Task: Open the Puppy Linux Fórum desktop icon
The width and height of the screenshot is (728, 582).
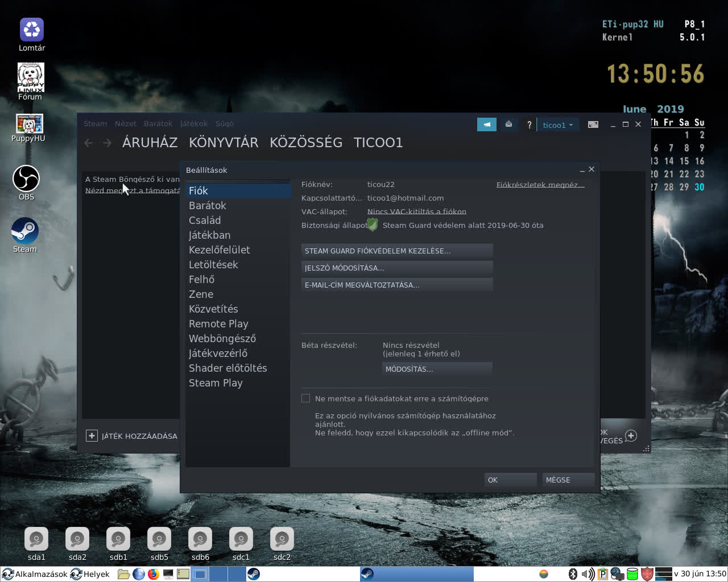Action: (31, 77)
